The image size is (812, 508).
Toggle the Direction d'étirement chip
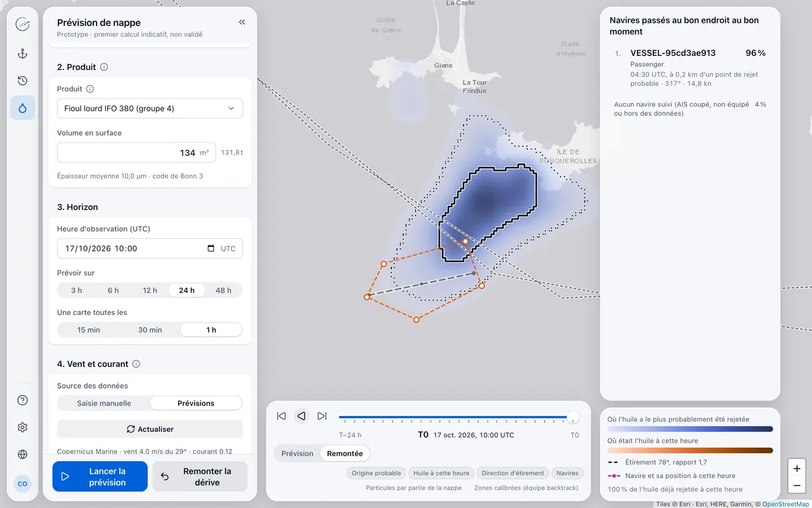513,473
